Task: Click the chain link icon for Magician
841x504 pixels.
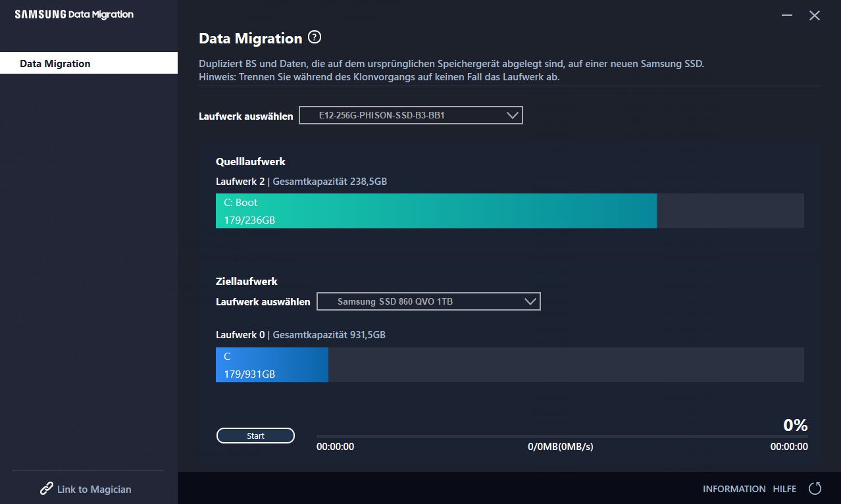Action: [x=47, y=489]
